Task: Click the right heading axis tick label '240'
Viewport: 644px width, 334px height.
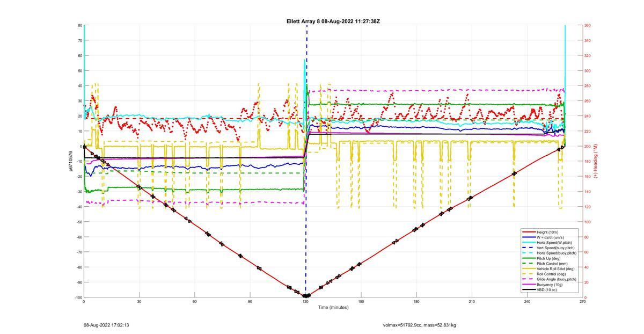Action: coord(587,116)
